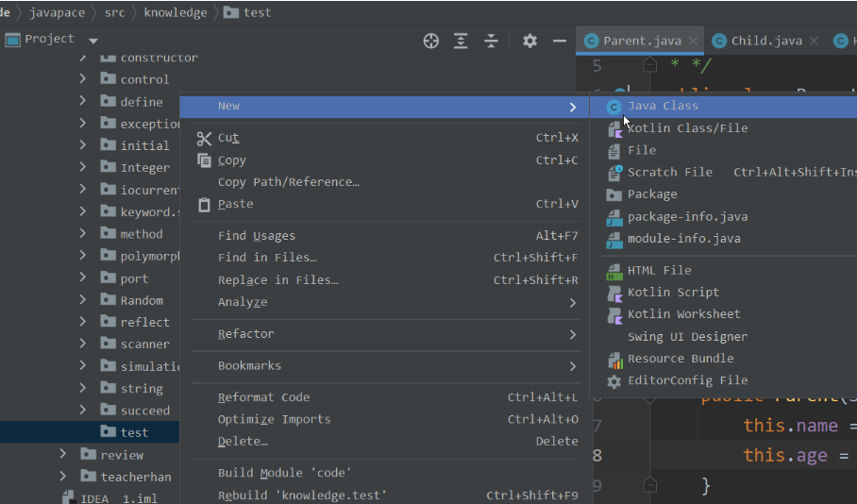Open the Refactor submenu

point(246,334)
